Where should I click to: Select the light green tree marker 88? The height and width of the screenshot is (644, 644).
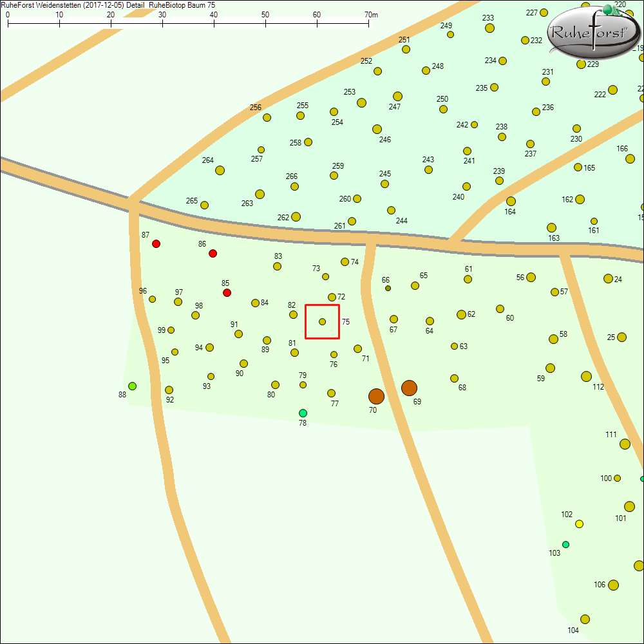[x=132, y=386]
